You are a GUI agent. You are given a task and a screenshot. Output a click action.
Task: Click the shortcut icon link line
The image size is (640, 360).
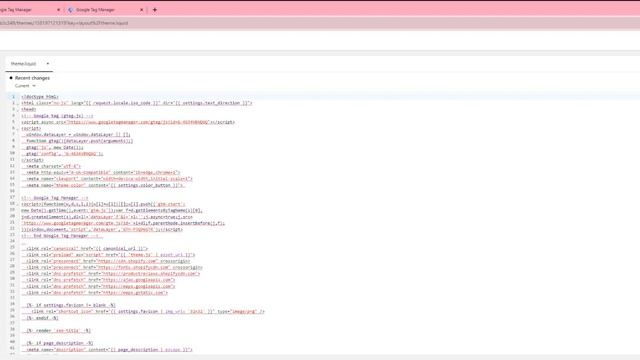coord(143,311)
